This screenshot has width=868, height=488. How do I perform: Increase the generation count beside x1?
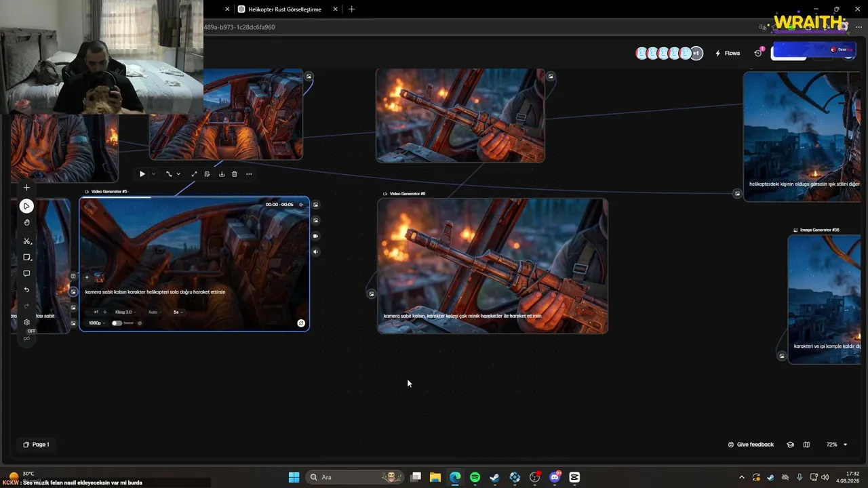pos(104,312)
